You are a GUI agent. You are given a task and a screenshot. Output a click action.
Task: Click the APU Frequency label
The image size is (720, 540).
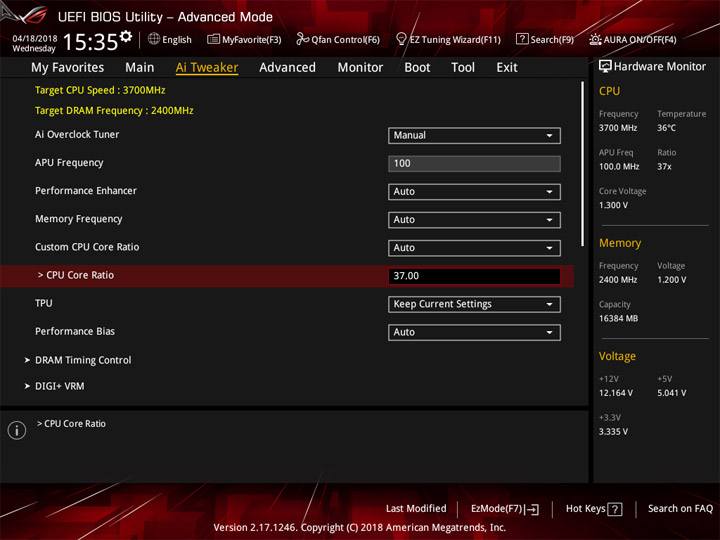(x=69, y=163)
